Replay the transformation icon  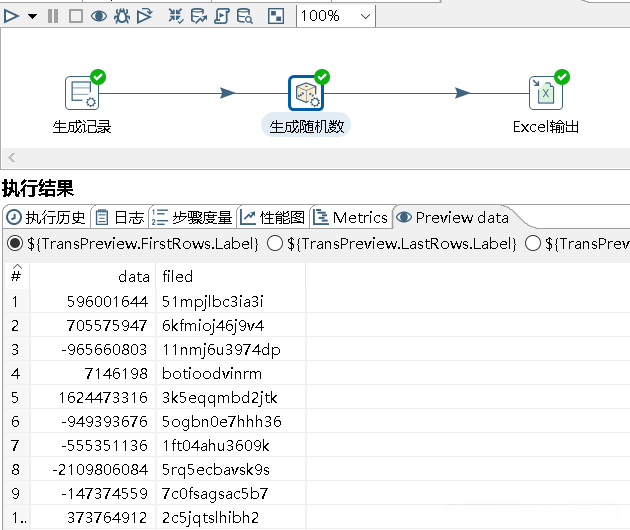pyautogui.click(x=145, y=16)
